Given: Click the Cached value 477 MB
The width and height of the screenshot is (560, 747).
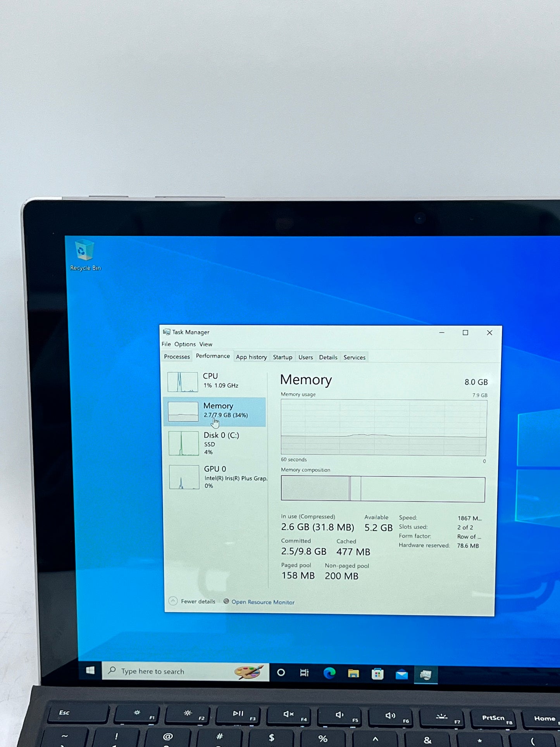Looking at the screenshot, I should [x=353, y=552].
